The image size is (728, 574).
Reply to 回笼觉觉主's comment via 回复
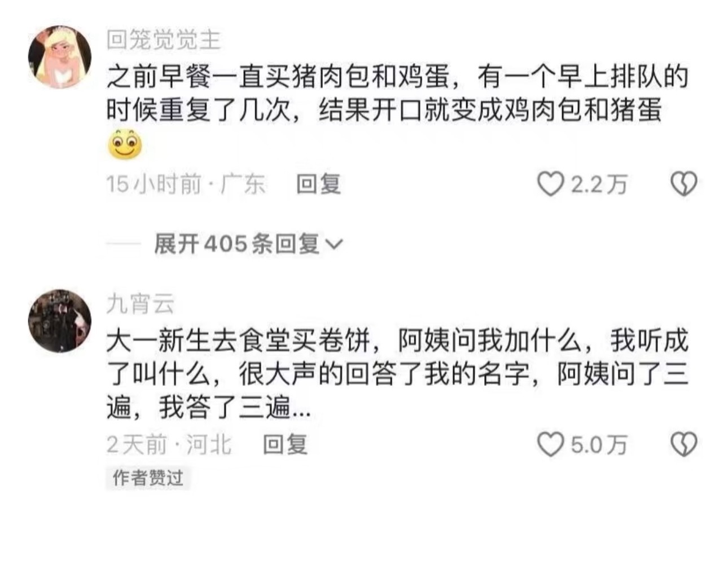(x=319, y=184)
